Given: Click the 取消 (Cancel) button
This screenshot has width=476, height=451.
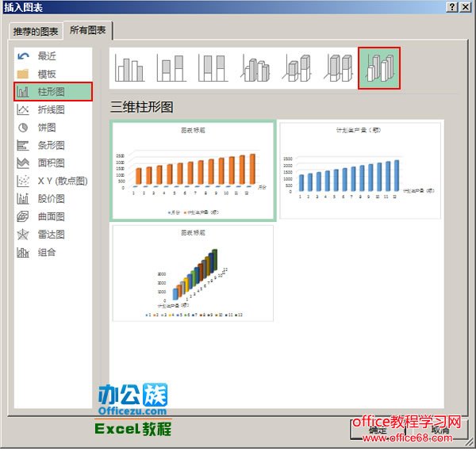Looking at the screenshot, I should click(x=440, y=430).
